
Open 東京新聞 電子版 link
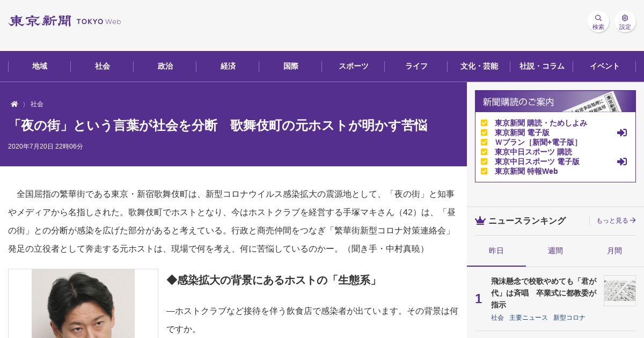tap(522, 133)
